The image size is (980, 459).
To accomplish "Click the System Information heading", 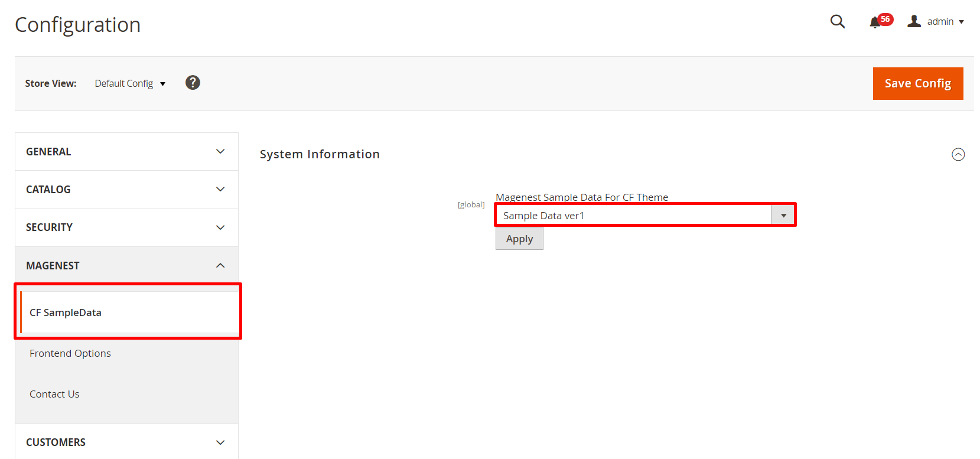I will click(320, 154).
